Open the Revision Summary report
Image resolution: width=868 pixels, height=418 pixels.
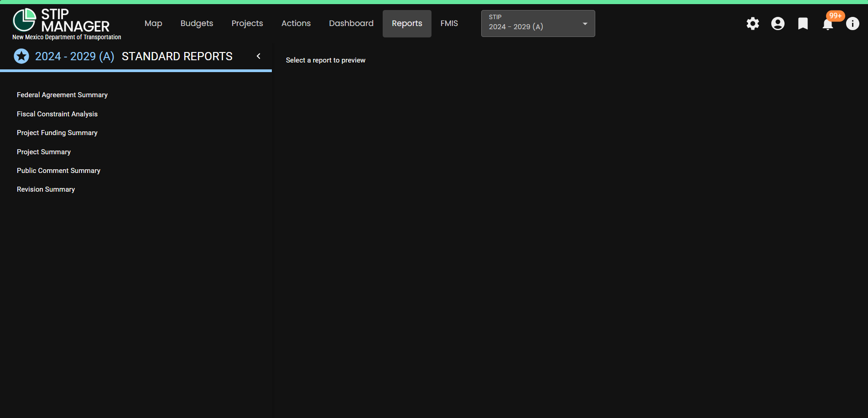46,189
